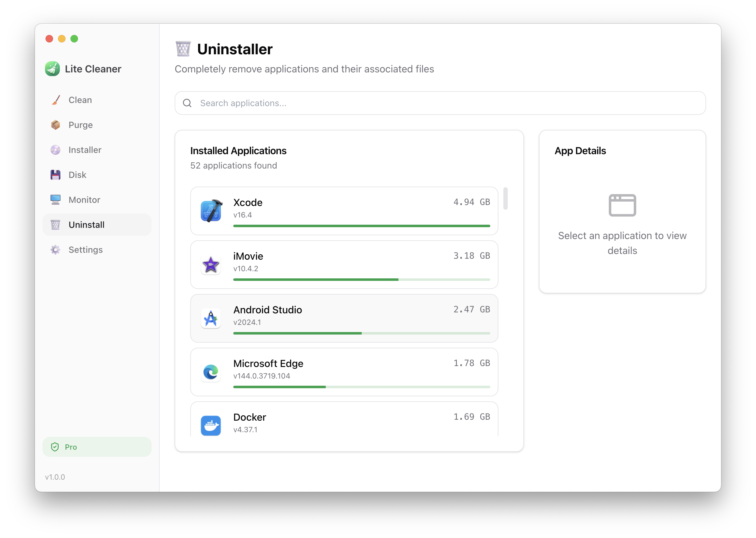This screenshot has height=538, width=756.
Task: Click the applications list scrollbar thumb
Action: click(506, 198)
